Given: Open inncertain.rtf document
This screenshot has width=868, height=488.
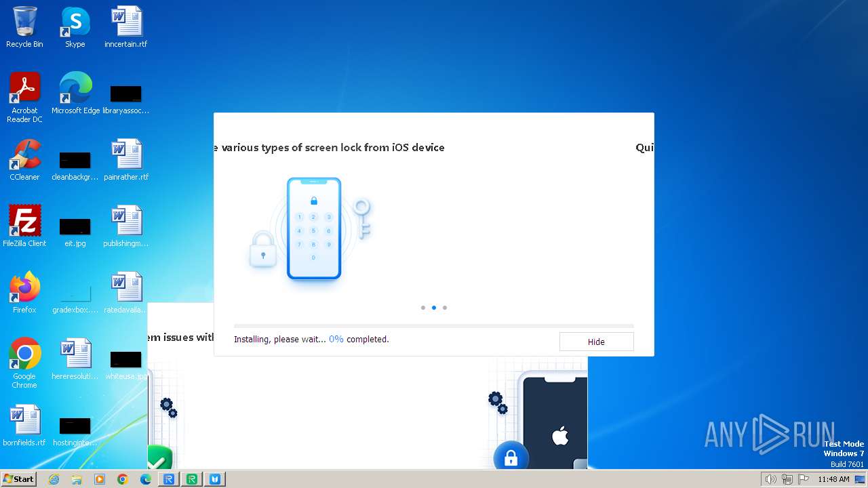Looking at the screenshot, I should tap(126, 27).
